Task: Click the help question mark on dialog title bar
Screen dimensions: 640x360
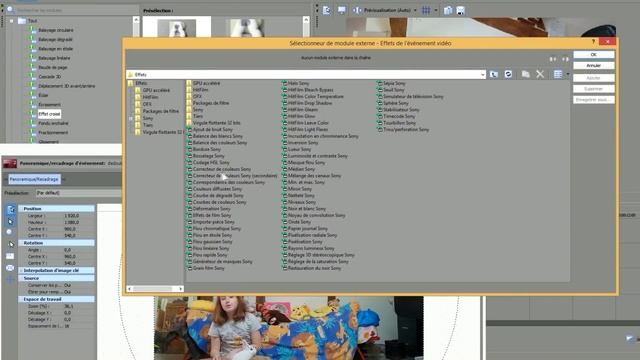Action: (593, 42)
